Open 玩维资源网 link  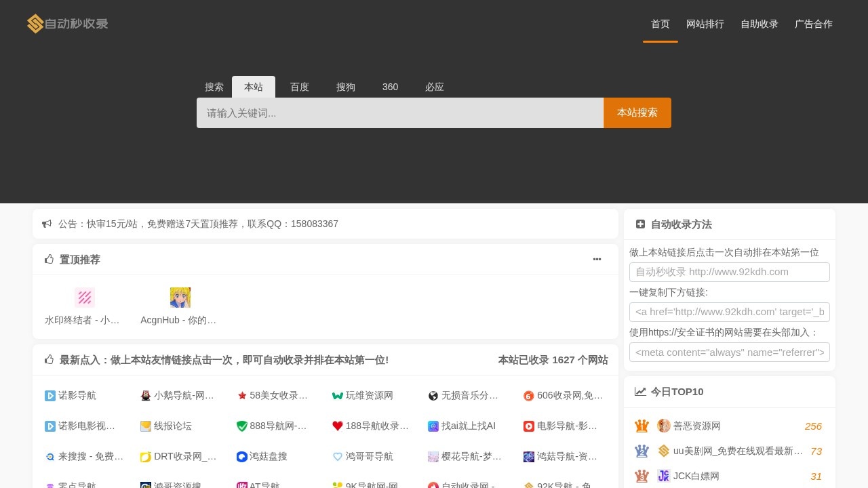click(370, 396)
